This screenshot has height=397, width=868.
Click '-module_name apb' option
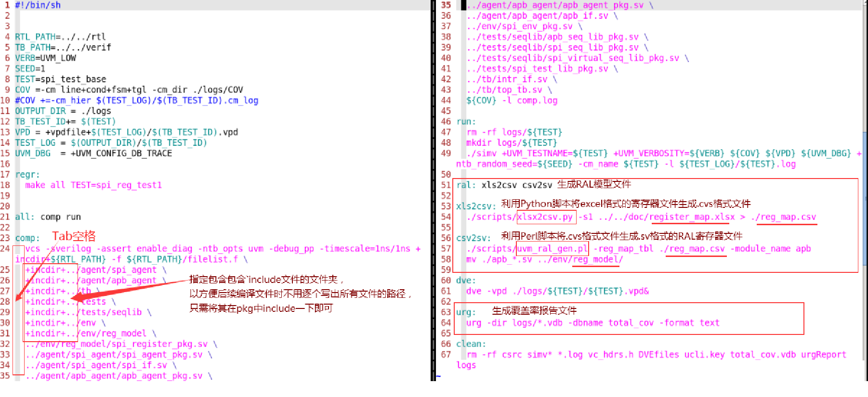[x=770, y=248]
